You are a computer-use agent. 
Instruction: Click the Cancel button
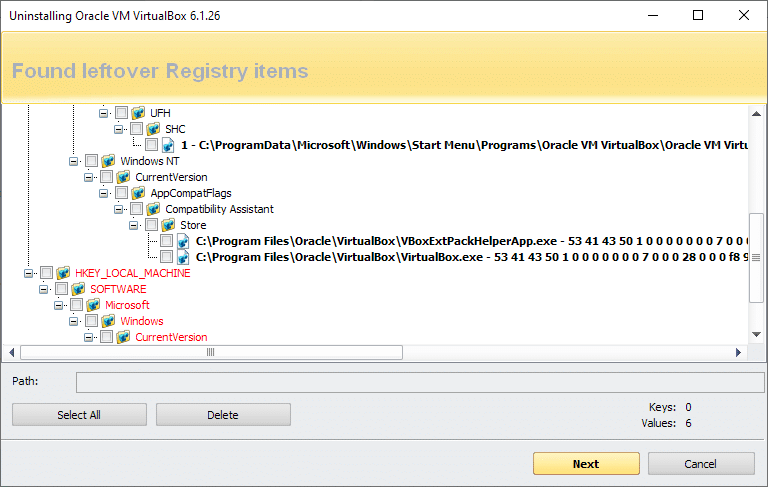click(701, 463)
